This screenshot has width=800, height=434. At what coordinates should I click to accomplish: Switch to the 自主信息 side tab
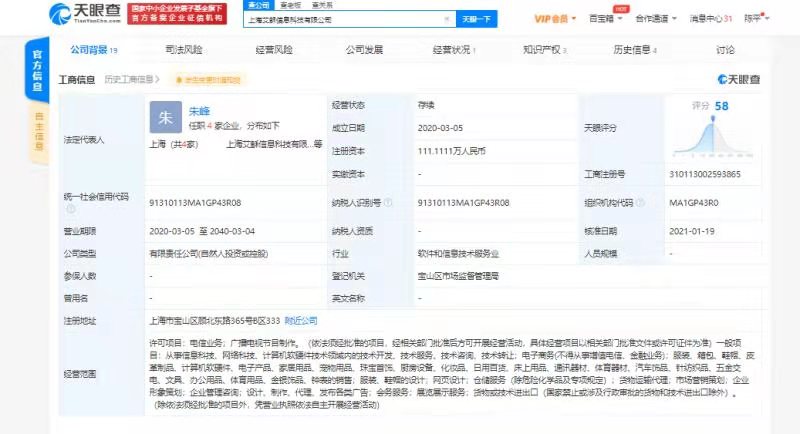(x=38, y=132)
